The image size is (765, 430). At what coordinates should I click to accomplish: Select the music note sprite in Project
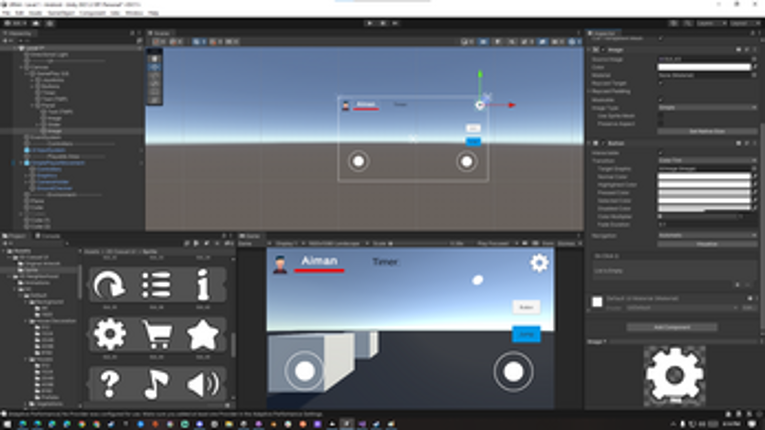(x=156, y=384)
